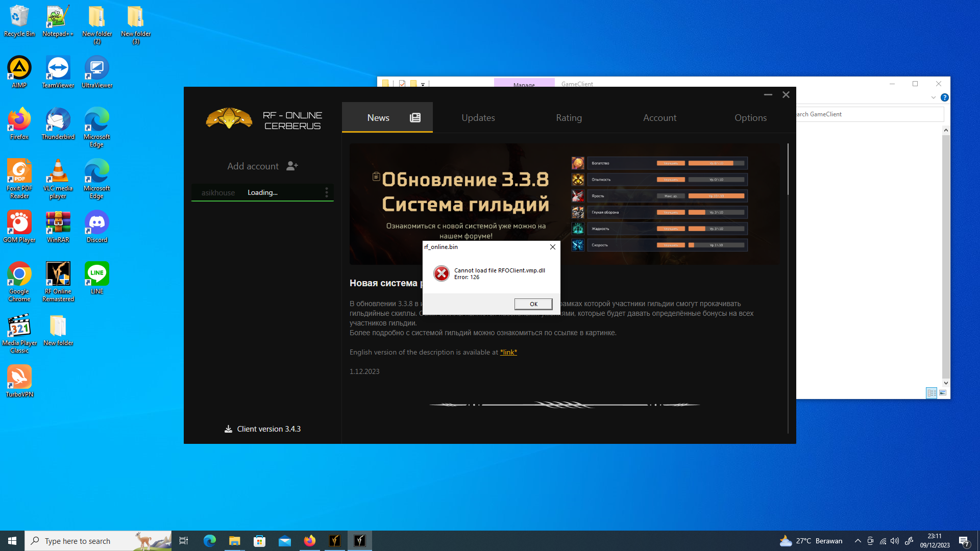Viewport: 980px width, 551px height.
Task: Select the TeamViewer desktop icon
Action: point(58,72)
